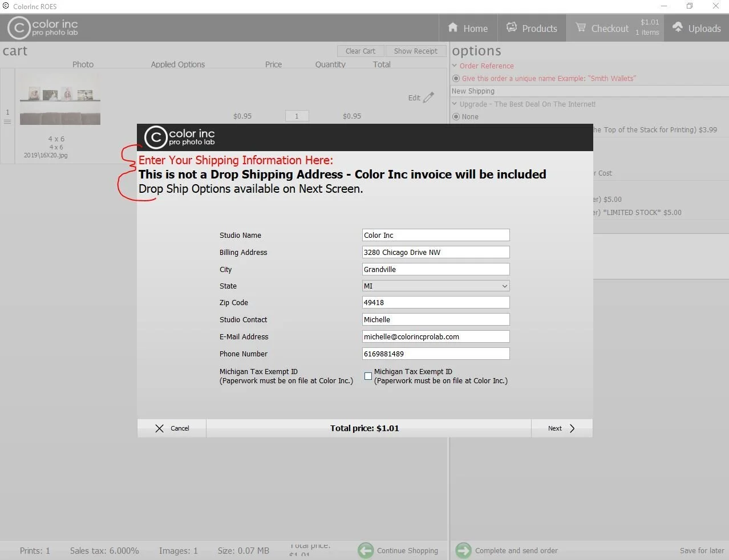Click the Continue Shopping green arrow icon
The image size is (729, 560).
click(x=366, y=550)
